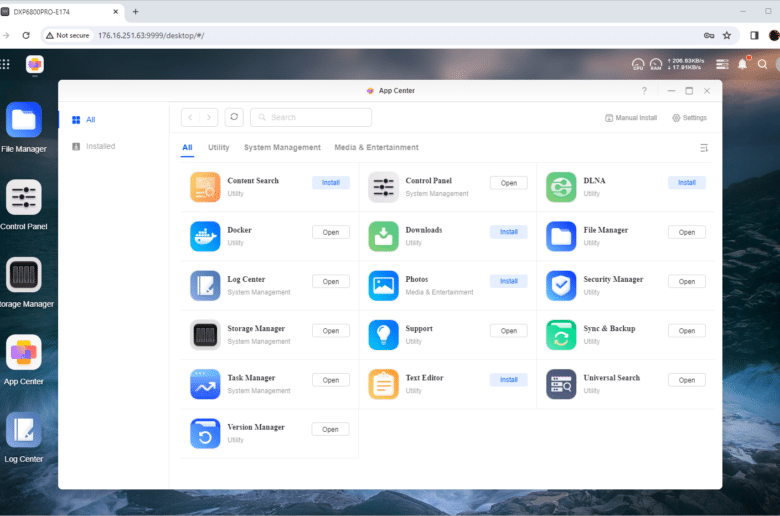Click the Version Manager app icon
This screenshot has width=780, height=516.
(205, 433)
